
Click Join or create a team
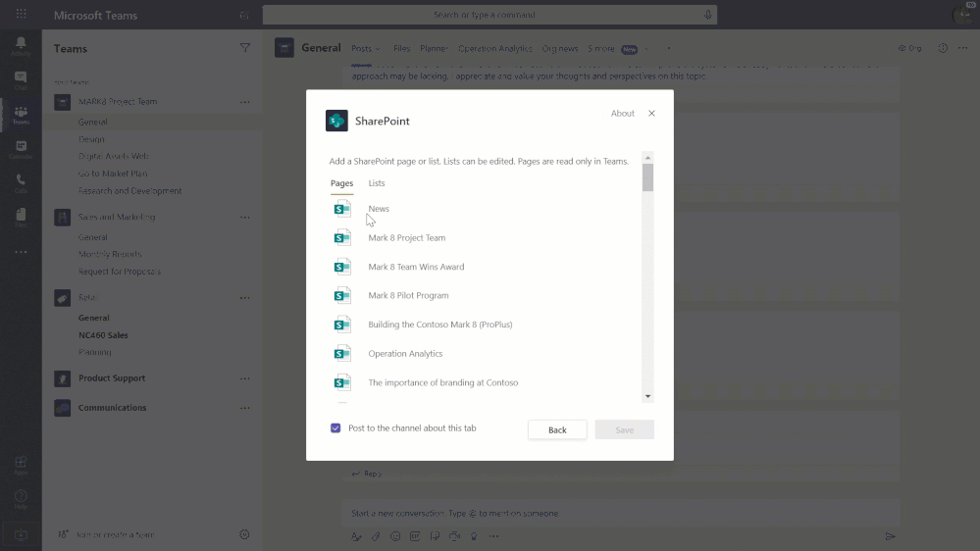[x=115, y=534]
